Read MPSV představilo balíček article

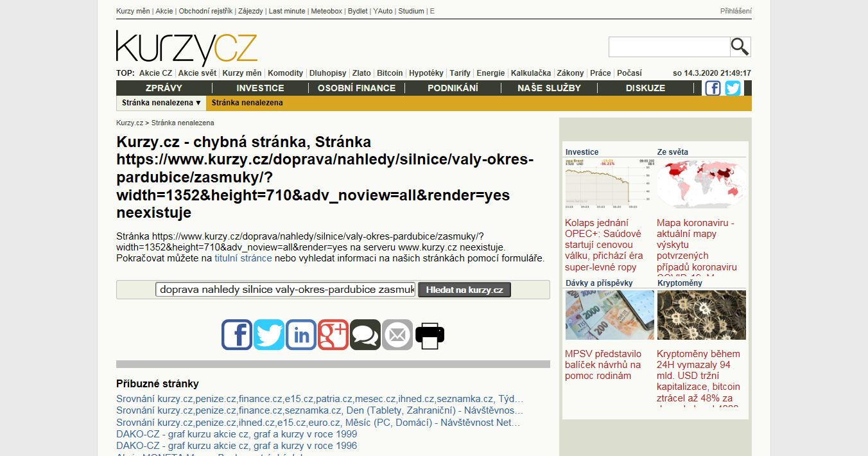(603, 365)
